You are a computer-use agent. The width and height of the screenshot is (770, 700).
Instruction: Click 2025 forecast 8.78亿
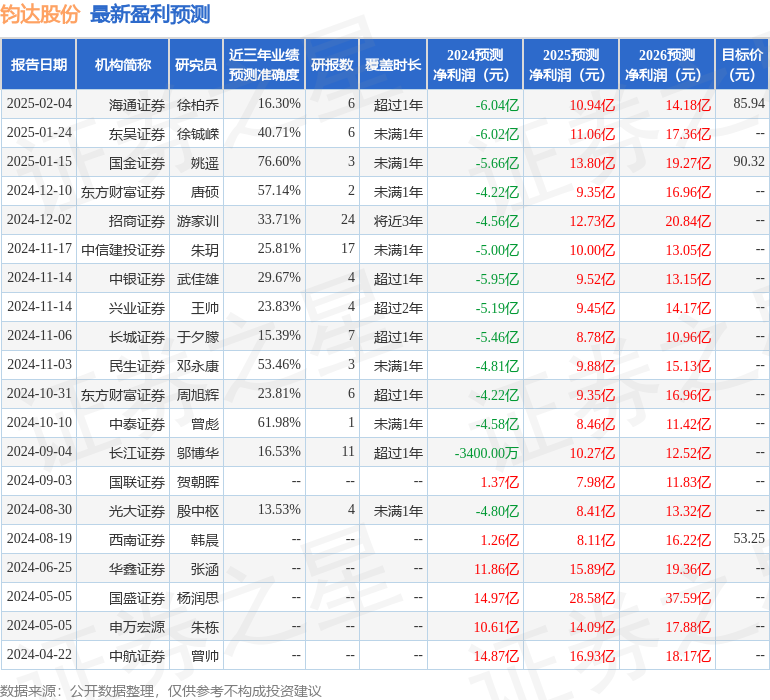pos(596,337)
